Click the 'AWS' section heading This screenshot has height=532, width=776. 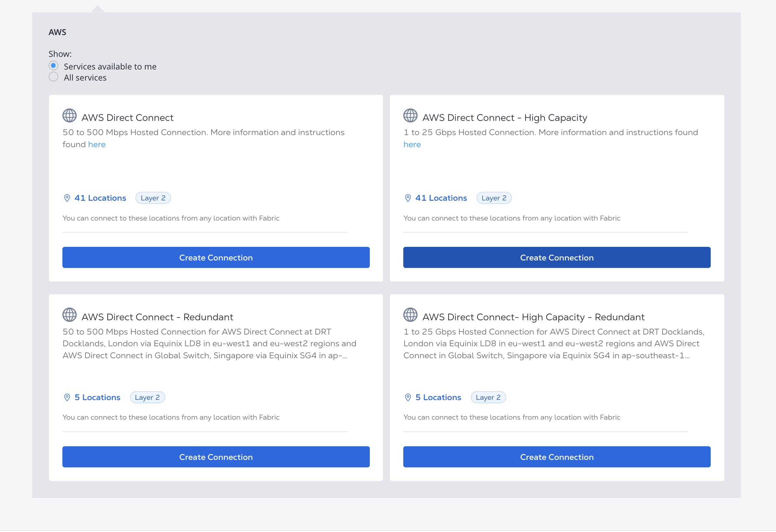click(x=58, y=32)
